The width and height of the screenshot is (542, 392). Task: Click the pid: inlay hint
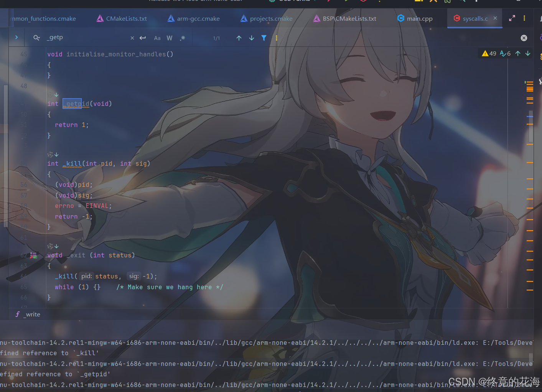point(87,276)
